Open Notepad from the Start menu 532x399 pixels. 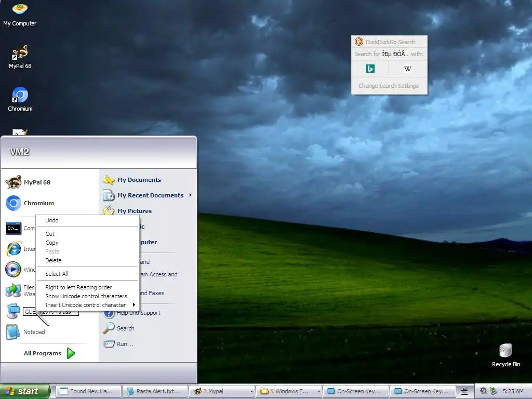[26, 332]
